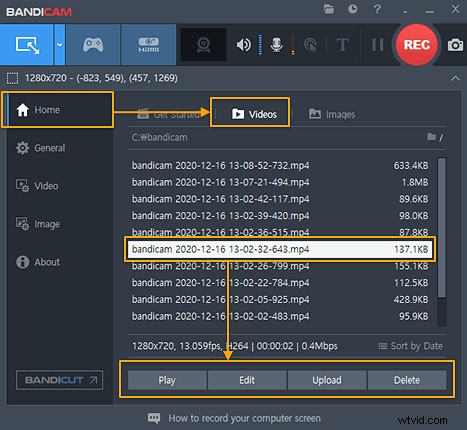Open the scheduled recording clock icon
This screenshot has width=467, height=430.
(x=353, y=9)
